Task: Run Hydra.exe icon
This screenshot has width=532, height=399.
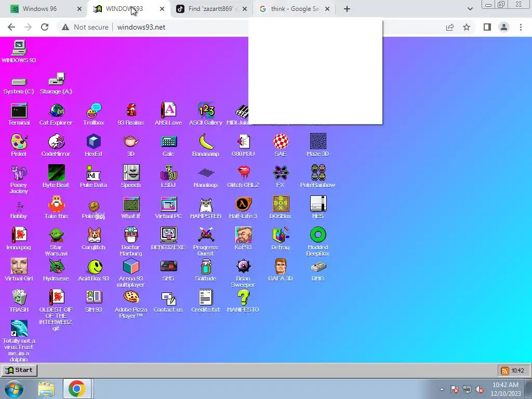Action: click(56, 270)
